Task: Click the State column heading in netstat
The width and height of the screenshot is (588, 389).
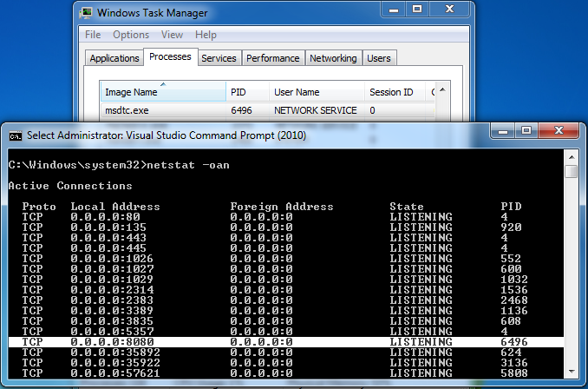Action: 407,207
